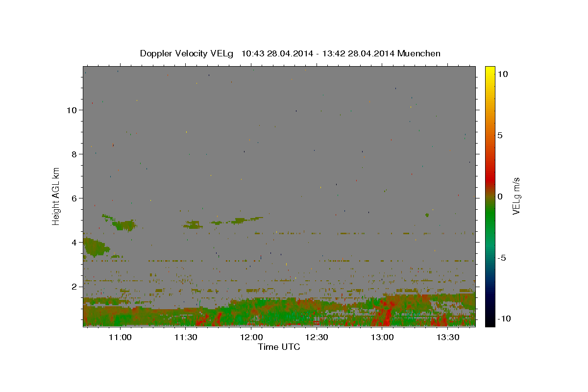The image size is (588, 392).
Task: Select the '11:00' time axis label
Action: tap(120, 337)
